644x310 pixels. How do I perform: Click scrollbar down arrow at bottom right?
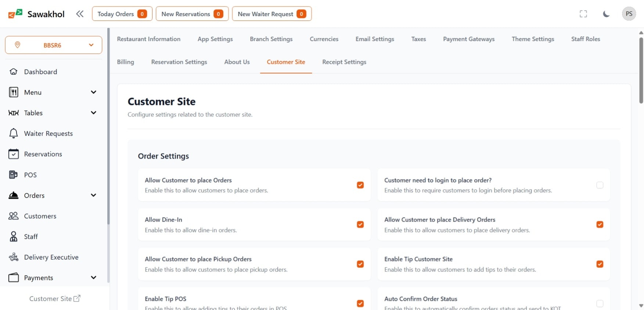click(641, 305)
